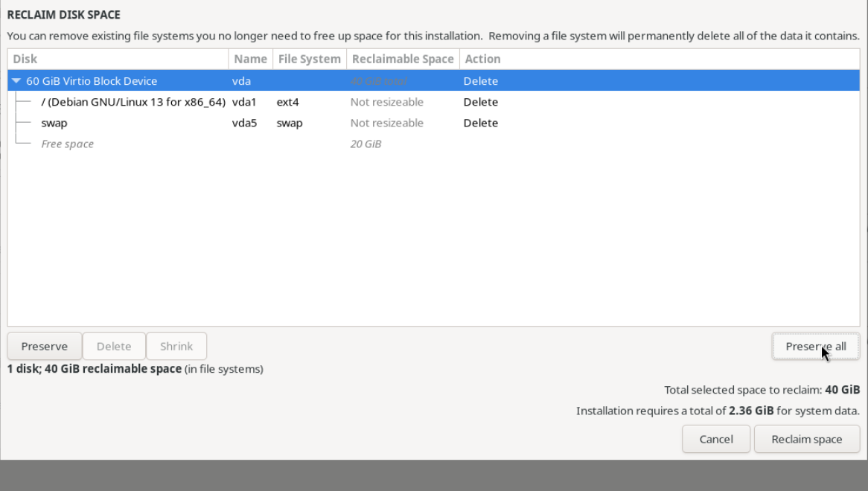Screen dimensions: 868x491
Task: Click the Name column header
Action: click(250, 60)
